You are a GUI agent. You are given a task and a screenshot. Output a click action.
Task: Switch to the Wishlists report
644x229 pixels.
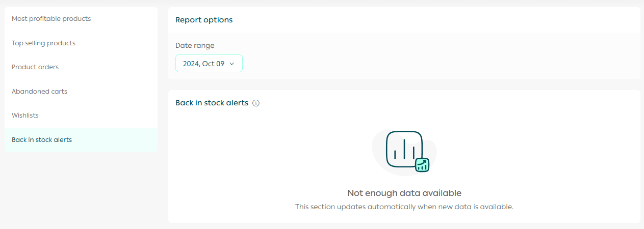click(x=25, y=116)
